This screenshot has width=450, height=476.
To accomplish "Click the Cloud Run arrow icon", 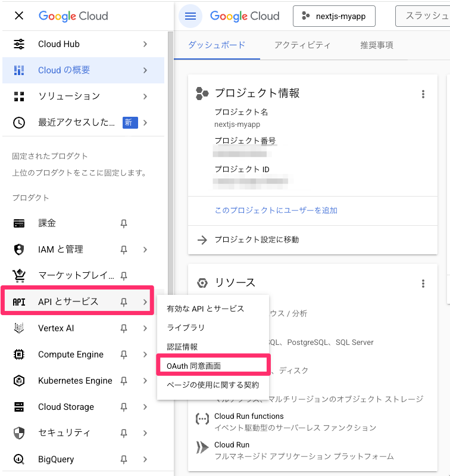I will 202,447.
